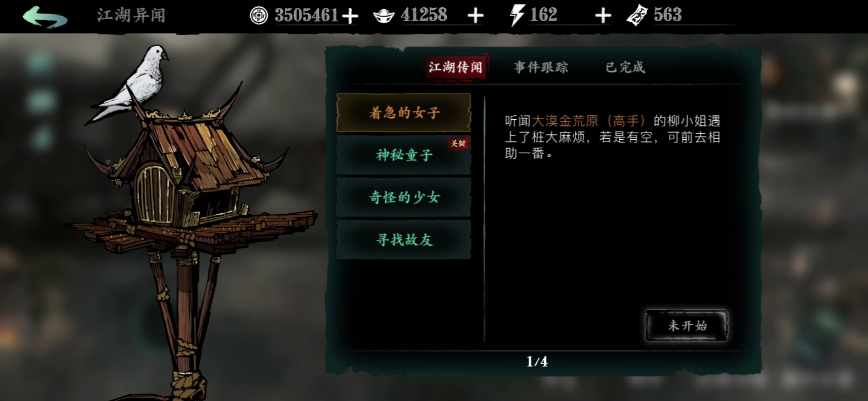This screenshot has width=868, height=401.
Task: Add more copper coins with plus icon
Action: point(350,16)
